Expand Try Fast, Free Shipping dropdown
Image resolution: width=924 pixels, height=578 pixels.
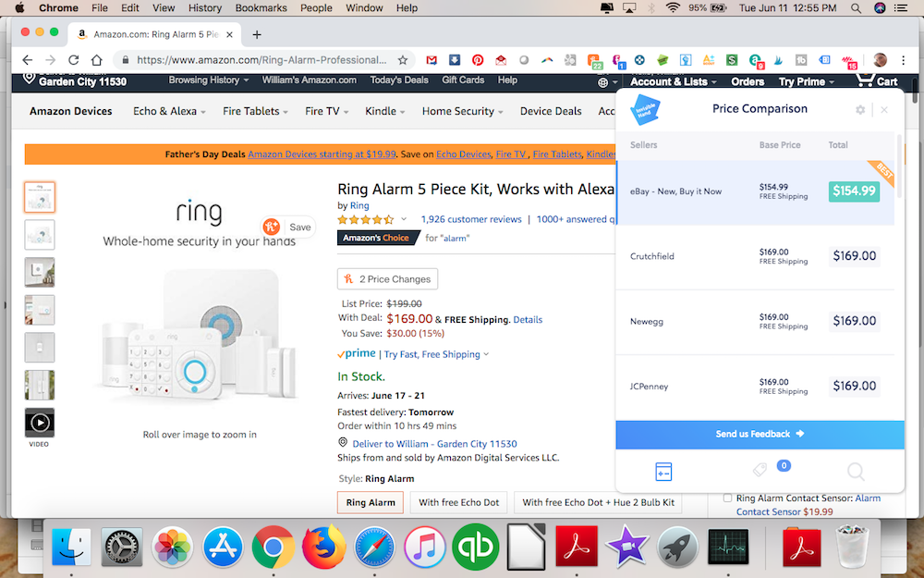tap(436, 354)
